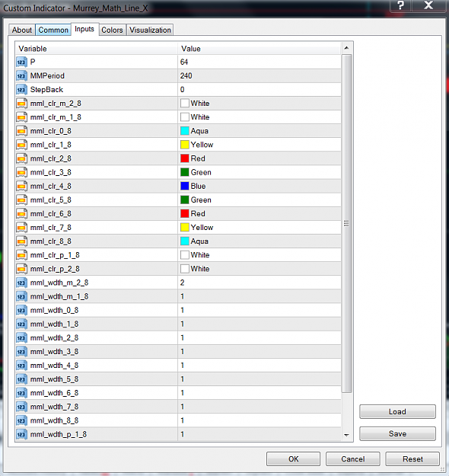Pick the White swatch for mml_clr_m_2_8
The width and height of the screenshot is (449, 476).
pyautogui.click(x=185, y=104)
